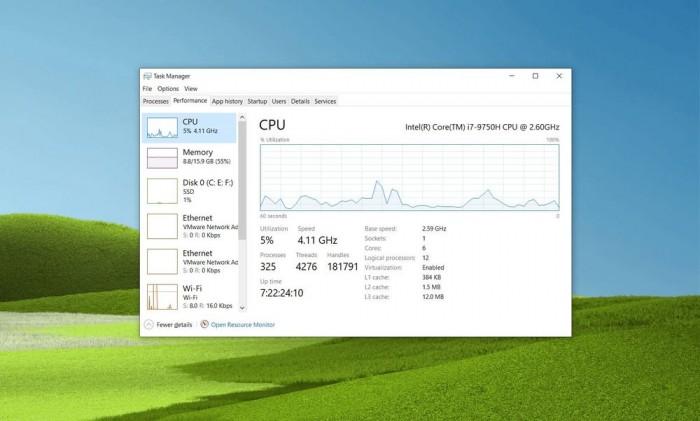Select the CPU performance thumbnail graph
The height and width of the screenshot is (421, 700).
pos(161,127)
